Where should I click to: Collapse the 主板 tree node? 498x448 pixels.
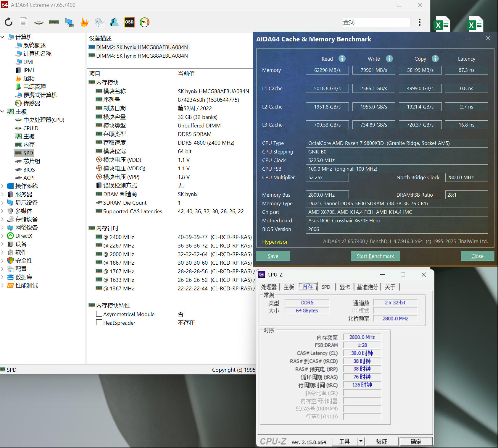pyautogui.click(x=3, y=111)
